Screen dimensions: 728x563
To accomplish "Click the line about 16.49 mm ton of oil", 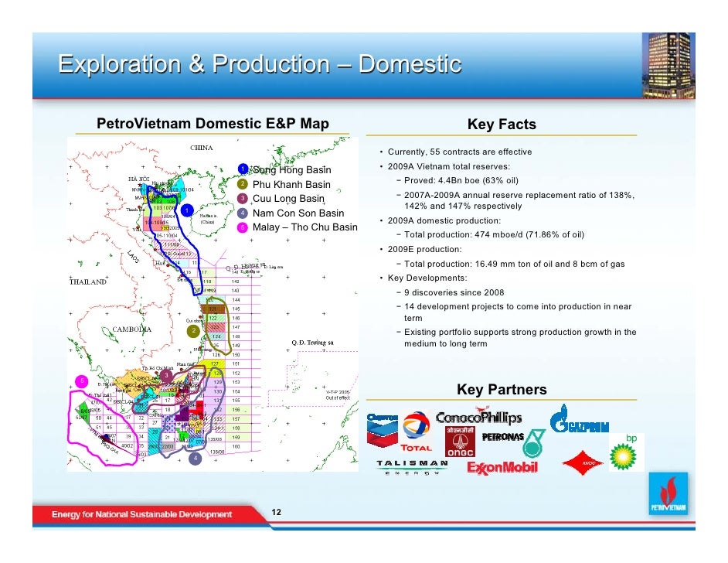I will 515,264.
